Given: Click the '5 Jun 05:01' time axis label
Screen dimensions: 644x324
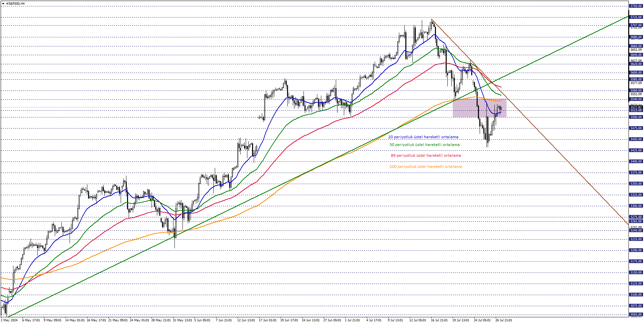Looking at the screenshot, I should click(202, 320).
